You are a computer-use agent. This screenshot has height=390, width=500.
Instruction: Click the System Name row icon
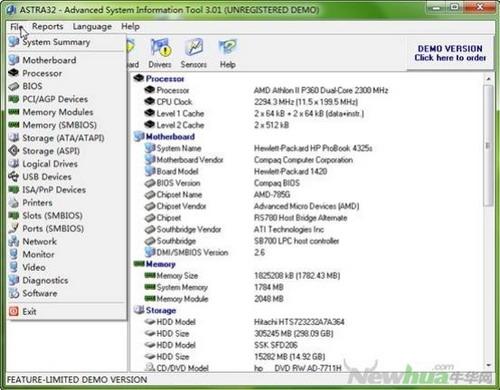coord(150,148)
